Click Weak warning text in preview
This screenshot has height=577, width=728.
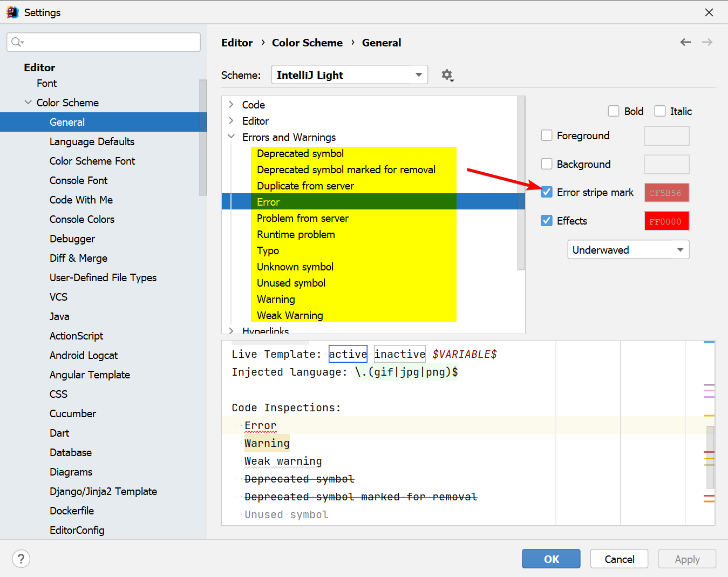[x=283, y=461]
